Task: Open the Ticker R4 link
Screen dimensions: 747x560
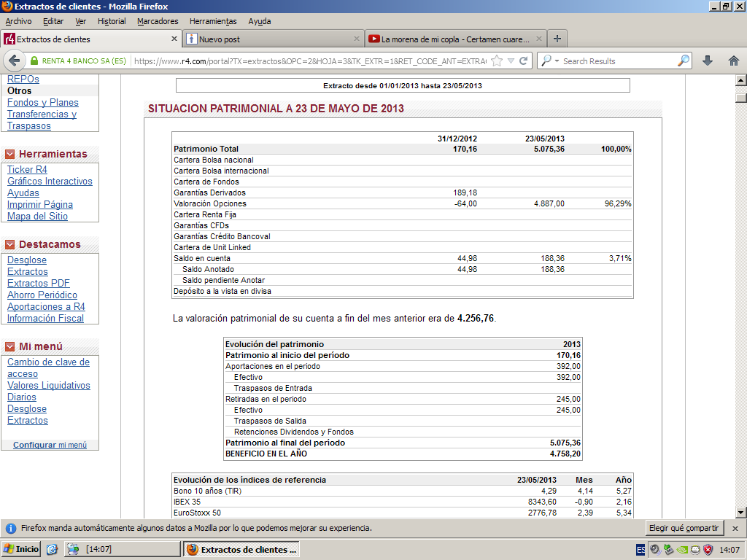Action: pos(27,169)
